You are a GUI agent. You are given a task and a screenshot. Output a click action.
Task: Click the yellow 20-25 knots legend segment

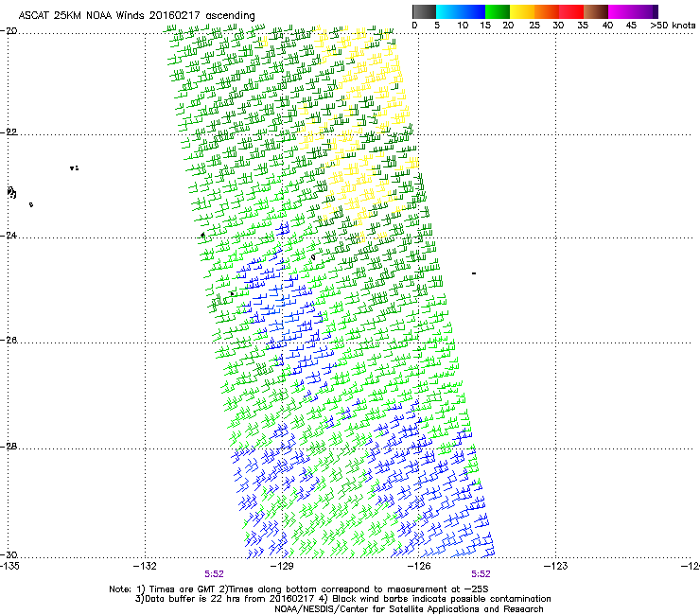click(522, 11)
